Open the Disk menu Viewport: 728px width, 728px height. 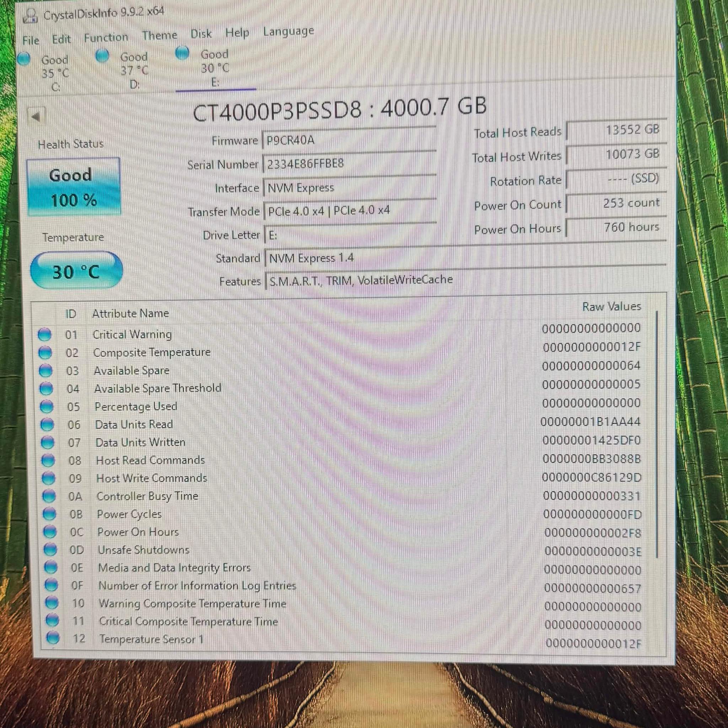pos(201,34)
